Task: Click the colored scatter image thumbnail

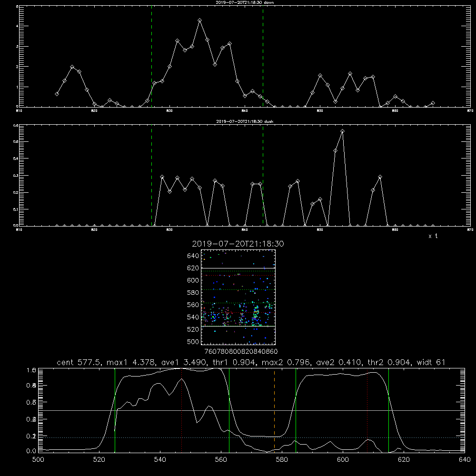Action: point(238,297)
